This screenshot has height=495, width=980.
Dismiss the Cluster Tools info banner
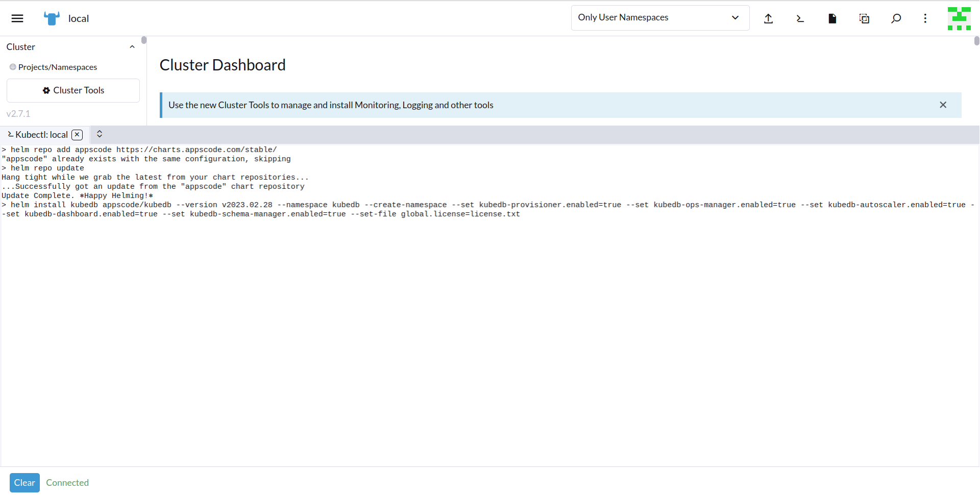click(943, 105)
